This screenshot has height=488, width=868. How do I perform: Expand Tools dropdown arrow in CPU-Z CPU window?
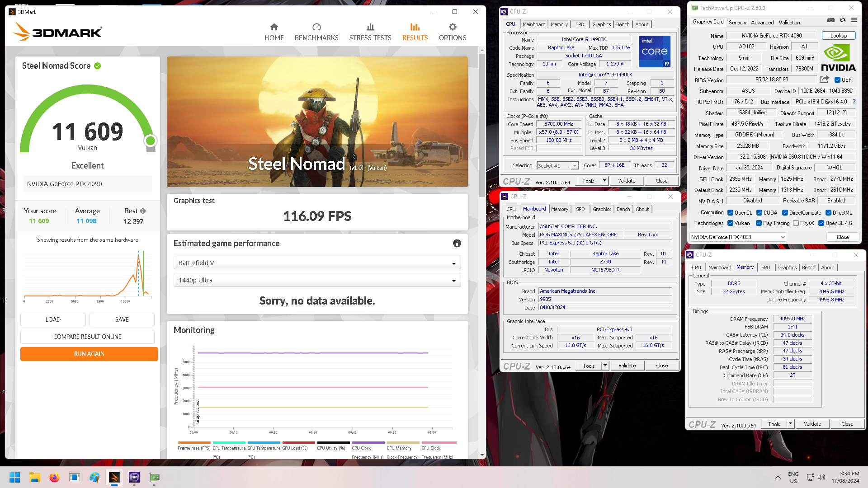click(x=604, y=181)
